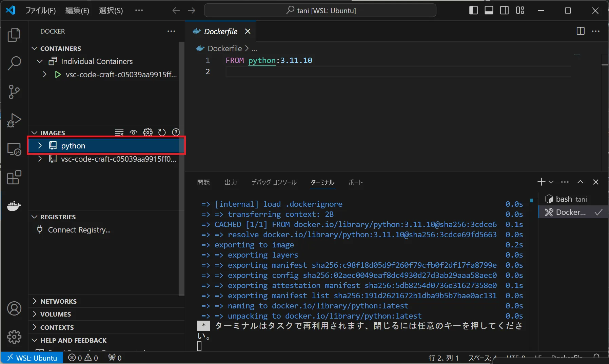This screenshot has width=609, height=364.
Task: Open the ファイル(F) menu
Action: [40, 11]
